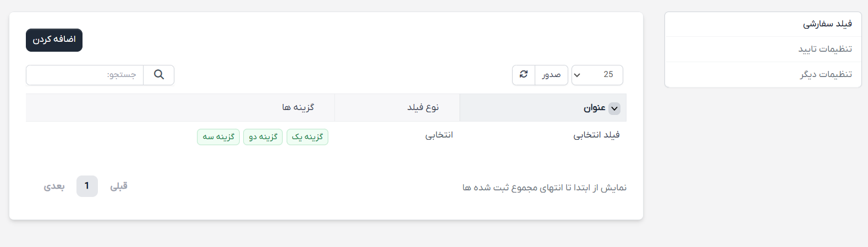
Task: Select the فیلد انتخابی table row title
Action: (x=596, y=135)
